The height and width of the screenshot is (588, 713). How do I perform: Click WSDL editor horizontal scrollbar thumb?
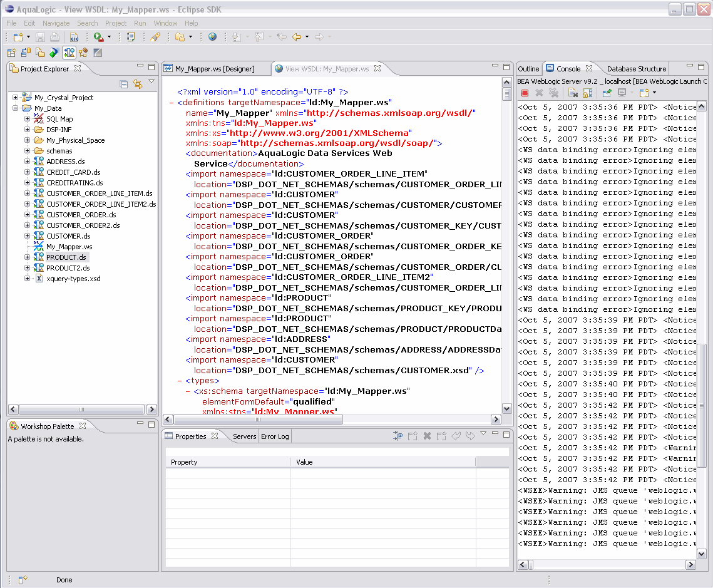259,420
